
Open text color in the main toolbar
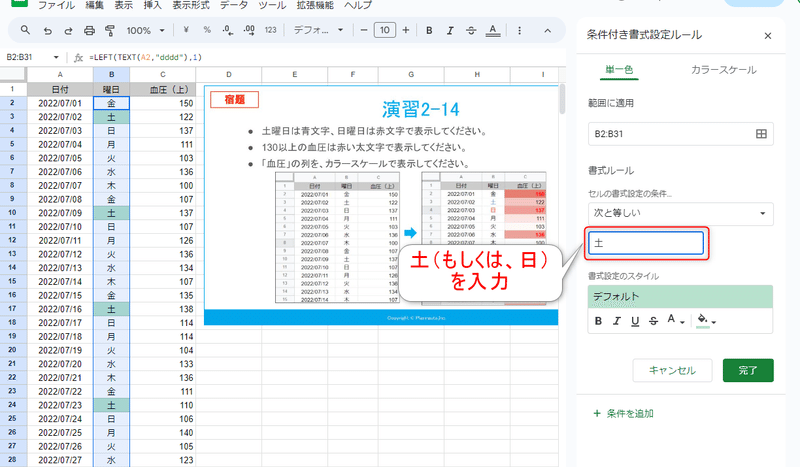(x=492, y=31)
